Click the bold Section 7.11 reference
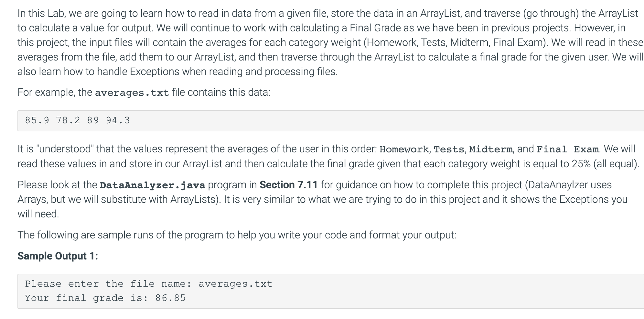Image resolution: width=644 pixels, height=319 pixels. click(x=289, y=185)
